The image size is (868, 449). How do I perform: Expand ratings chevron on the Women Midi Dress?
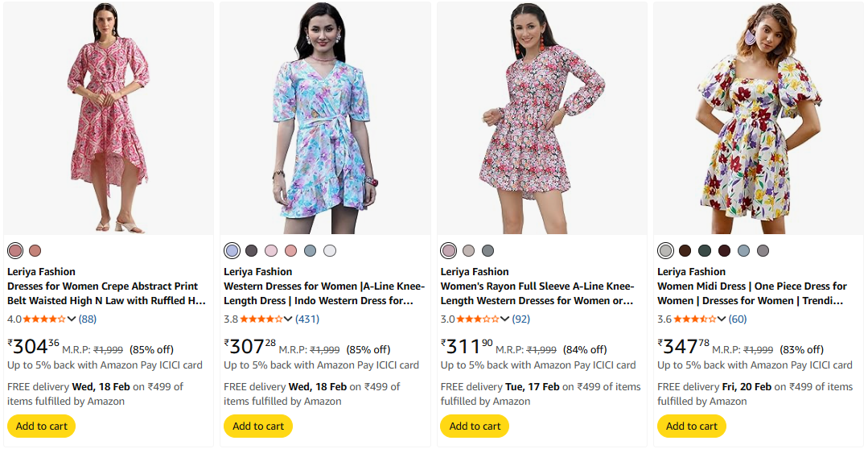pos(722,319)
